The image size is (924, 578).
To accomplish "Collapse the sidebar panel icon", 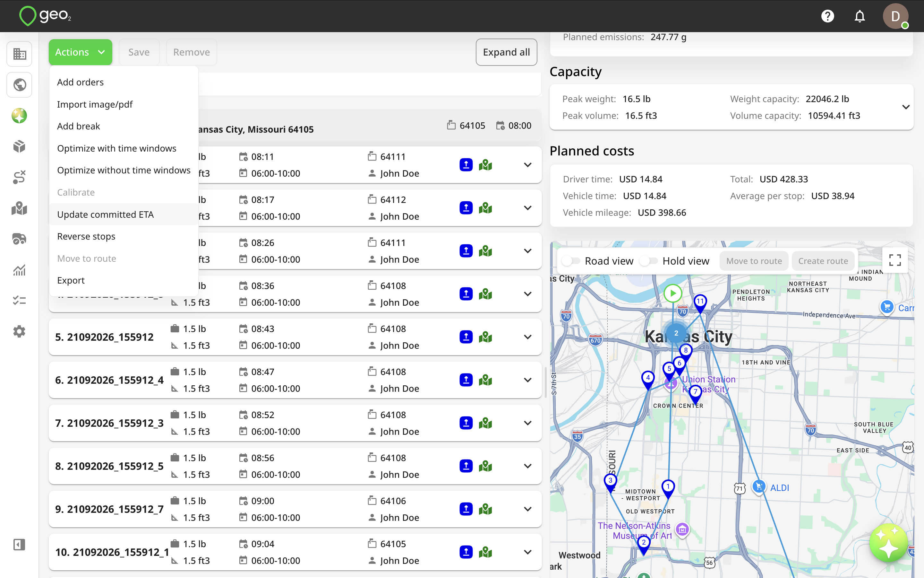I will click(x=19, y=544).
